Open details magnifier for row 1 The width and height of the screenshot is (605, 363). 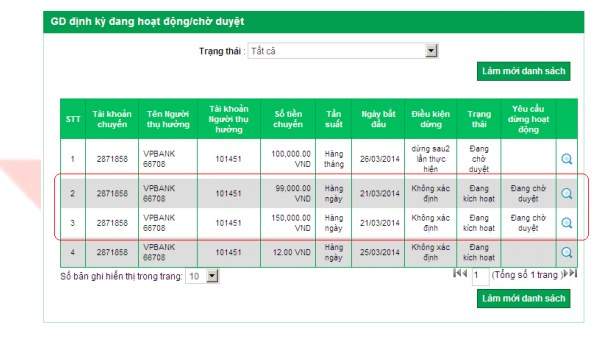point(566,159)
